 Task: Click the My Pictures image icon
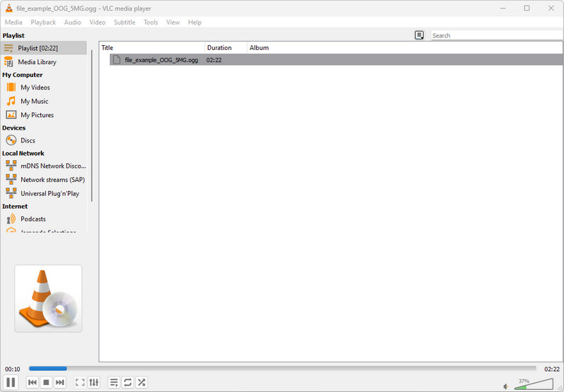click(11, 115)
